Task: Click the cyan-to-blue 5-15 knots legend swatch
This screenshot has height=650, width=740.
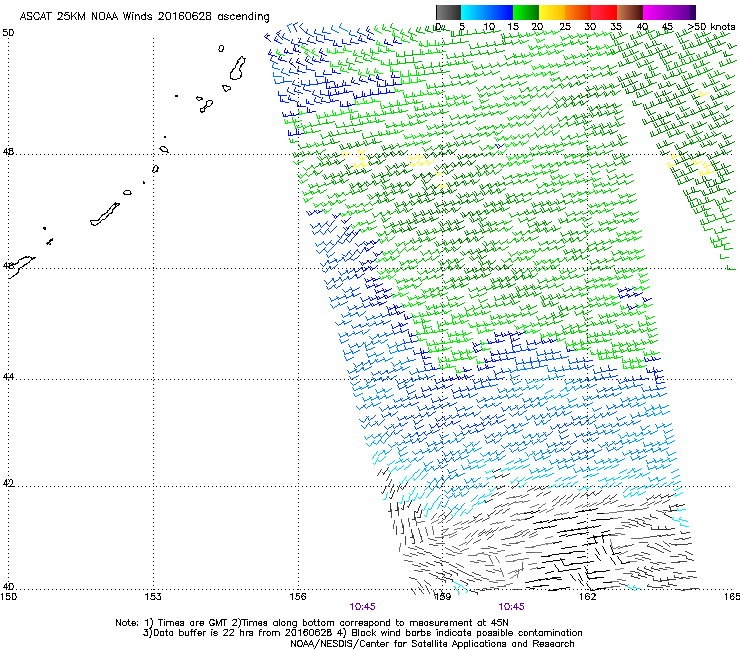Action: [x=487, y=12]
